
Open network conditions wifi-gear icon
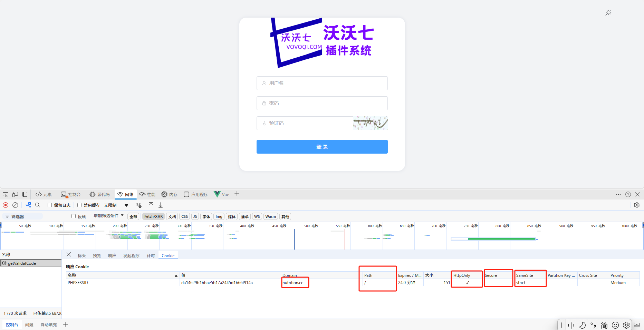[x=138, y=205]
